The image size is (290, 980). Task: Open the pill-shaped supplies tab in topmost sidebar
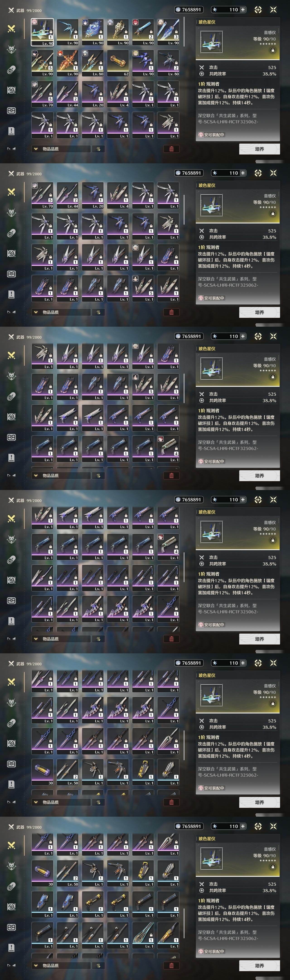(11, 70)
